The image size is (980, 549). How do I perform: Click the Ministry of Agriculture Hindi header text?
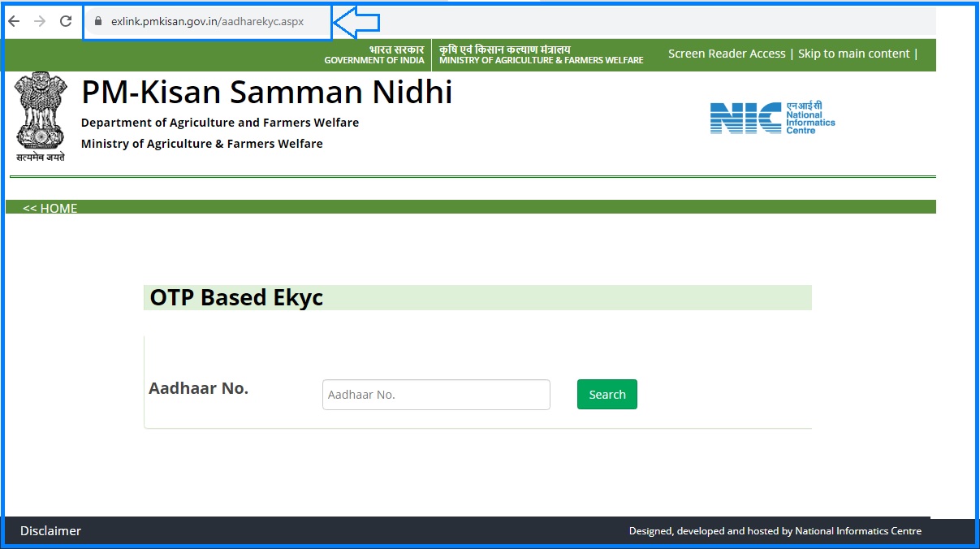[x=503, y=49]
